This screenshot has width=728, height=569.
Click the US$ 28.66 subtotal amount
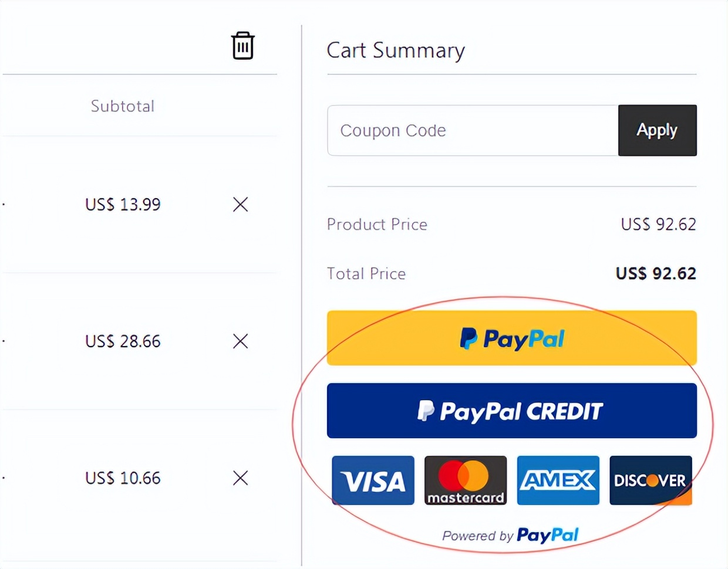point(123,341)
